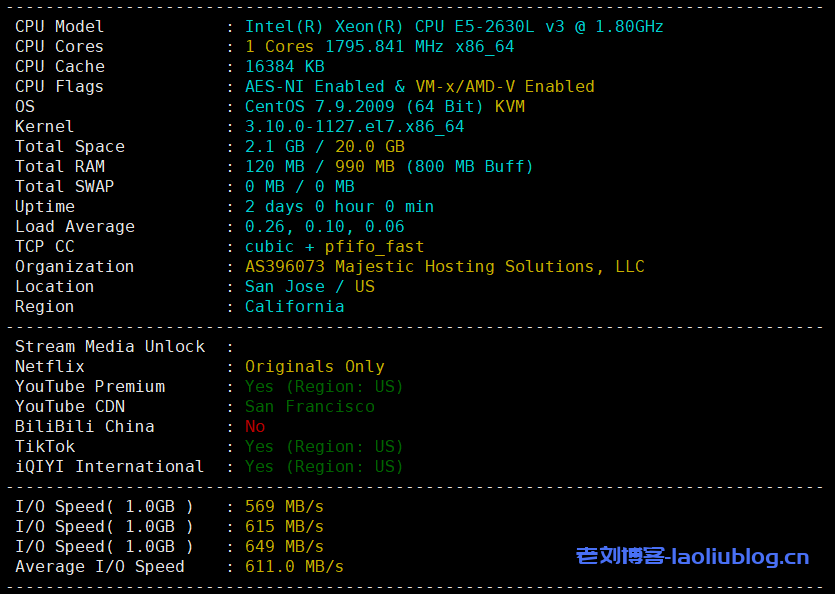Click the 16384 KB cache value
Image resolution: width=835 pixels, height=594 pixels.
(284, 67)
